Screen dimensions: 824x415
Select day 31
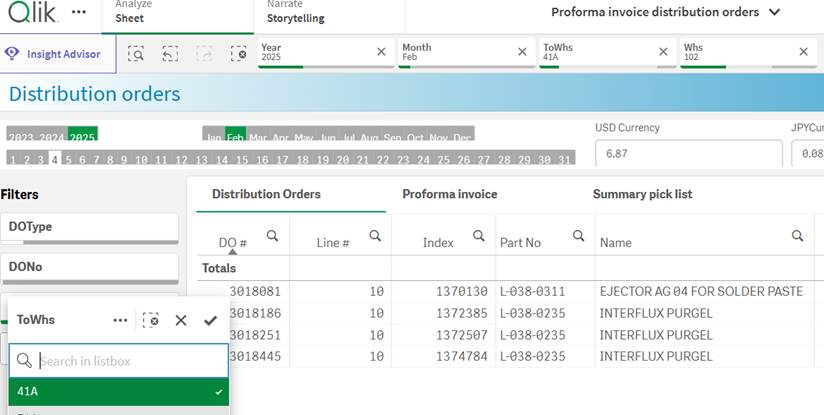pyautogui.click(x=564, y=158)
